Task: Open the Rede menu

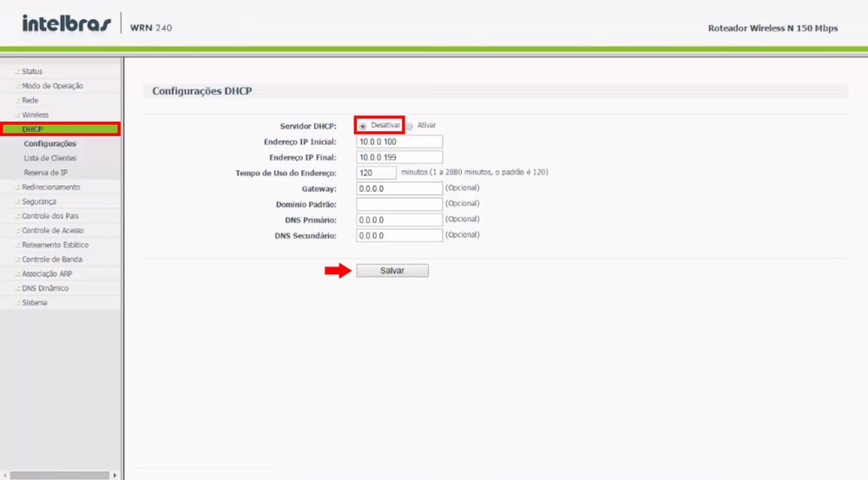Action: [x=30, y=100]
